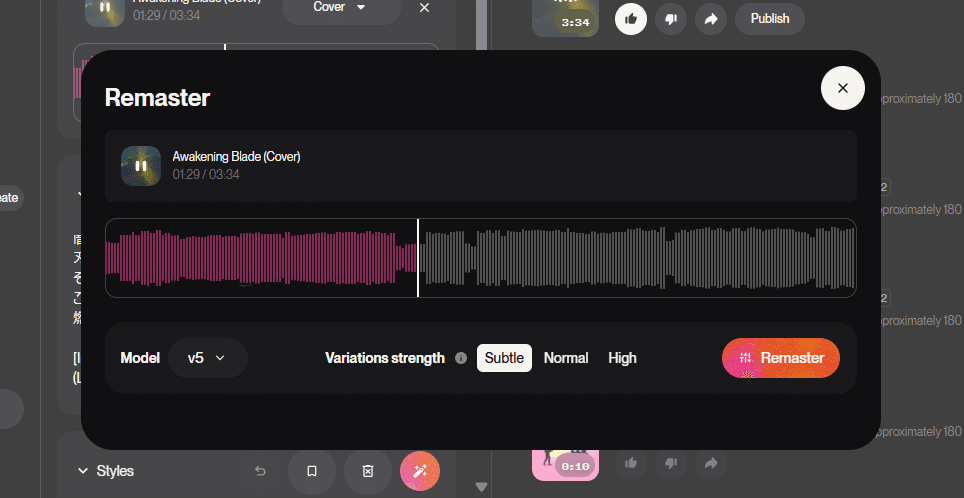Select High variations strength
964x498 pixels.
622,358
